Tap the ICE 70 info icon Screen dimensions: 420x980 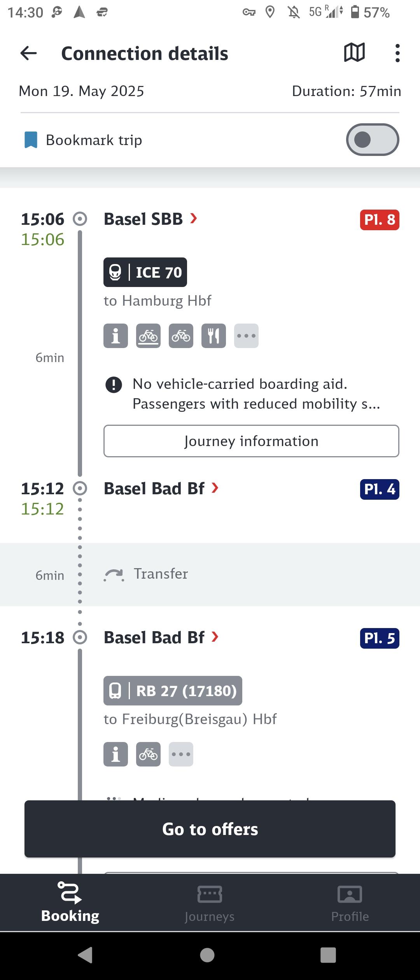pos(115,336)
